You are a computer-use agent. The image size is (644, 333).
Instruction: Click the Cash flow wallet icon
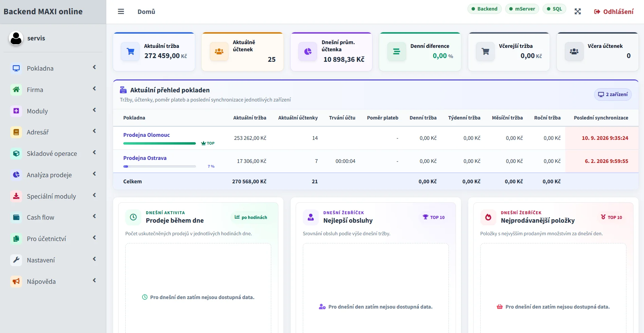16,217
